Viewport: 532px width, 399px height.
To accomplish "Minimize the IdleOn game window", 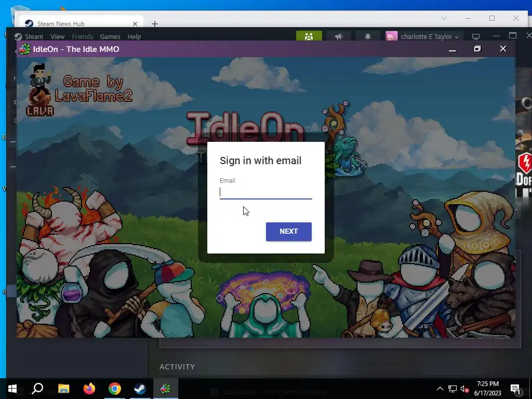I will pyautogui.click(x=453, y=49).
